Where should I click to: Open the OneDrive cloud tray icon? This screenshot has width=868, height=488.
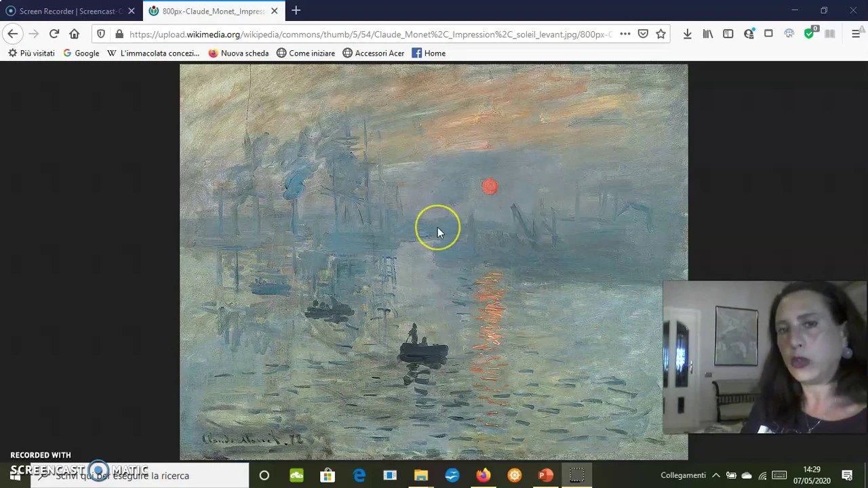click(747, 475)
